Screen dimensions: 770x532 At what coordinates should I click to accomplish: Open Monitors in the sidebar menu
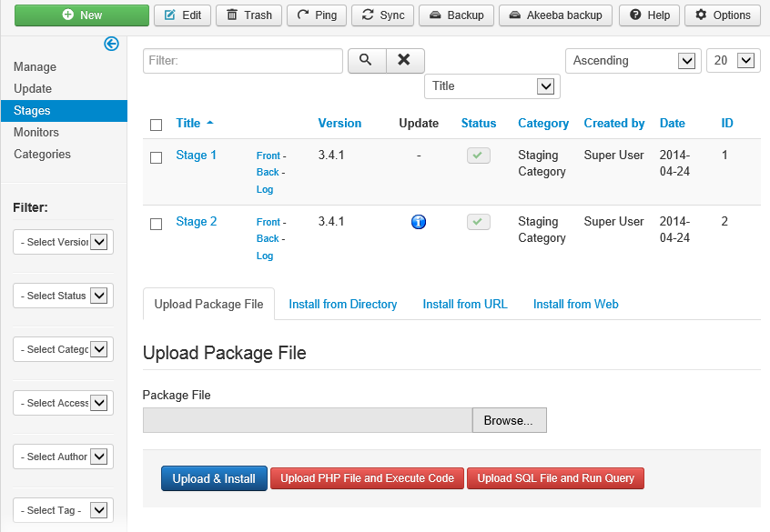(x=36, y=133)
